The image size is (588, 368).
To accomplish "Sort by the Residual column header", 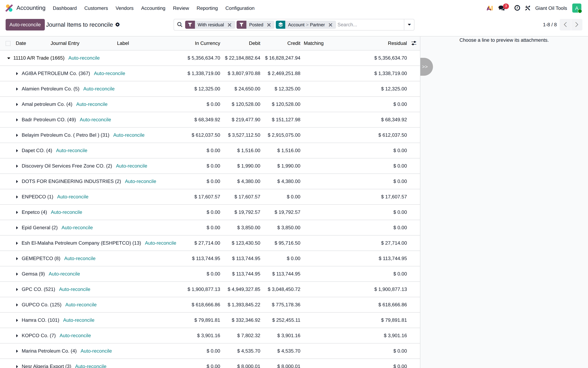I will coord(397,43).
